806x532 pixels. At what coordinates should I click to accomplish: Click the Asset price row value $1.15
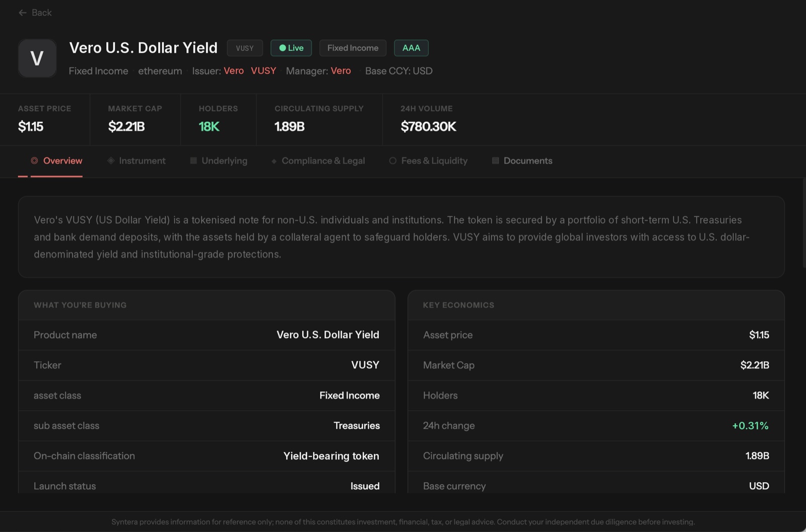(x=759, y=335)
